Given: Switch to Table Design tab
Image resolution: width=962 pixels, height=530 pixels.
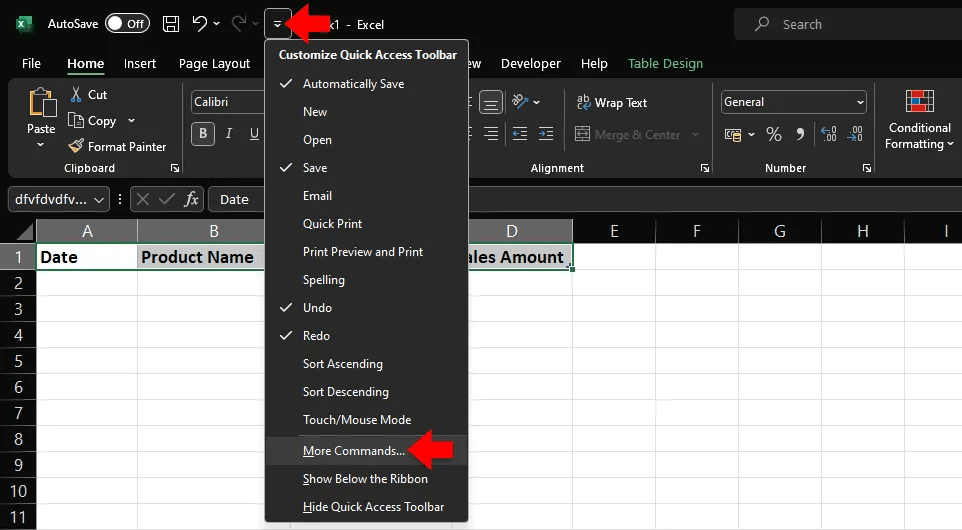Looking at the screenshot, I should [x=665, y=63].
